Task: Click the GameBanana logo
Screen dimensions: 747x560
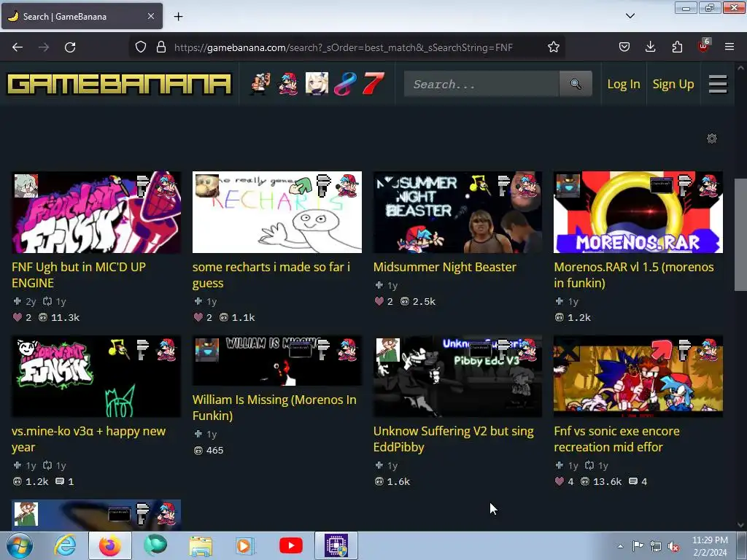Action: pyautogui.click(x=119, y=85)
